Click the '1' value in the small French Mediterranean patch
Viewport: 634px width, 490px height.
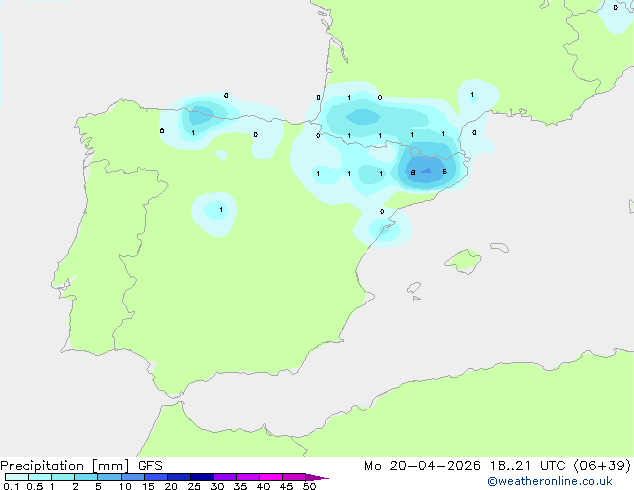click(472, 95)
